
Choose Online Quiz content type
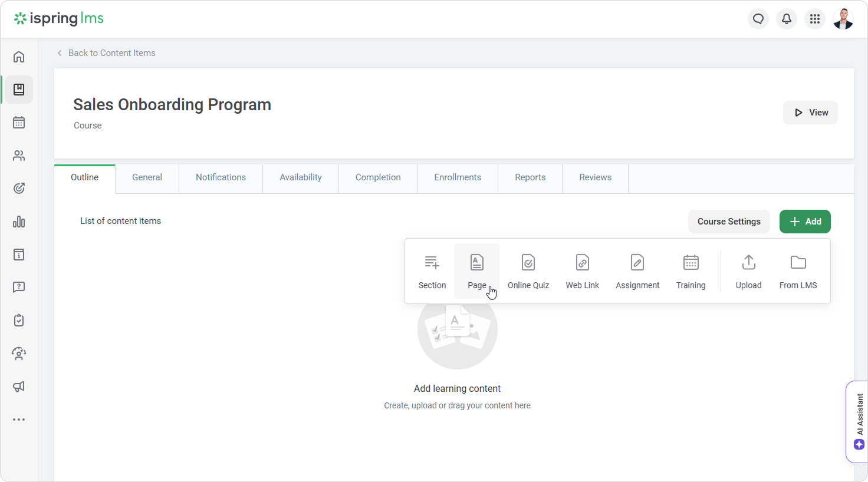(528, 271)
